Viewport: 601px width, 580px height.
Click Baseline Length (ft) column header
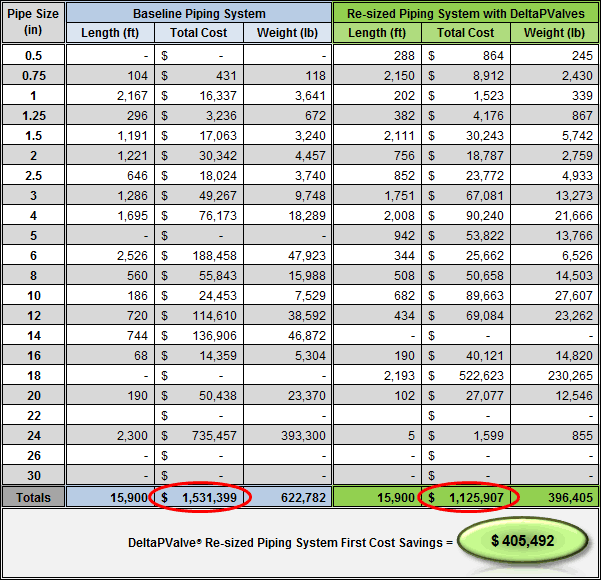click(110, 33)
